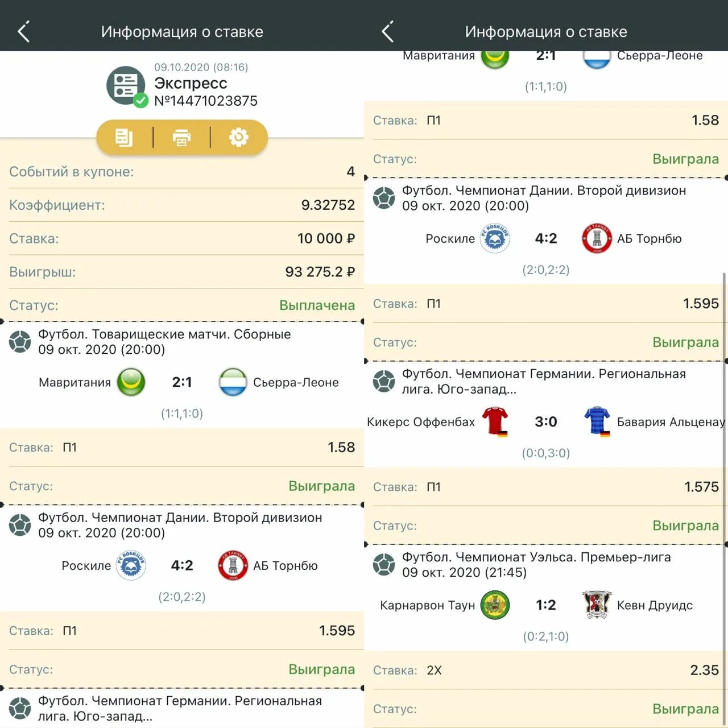Tap the 2:1 score on the left screen
Image resolution: width=728 pixels, height=728 pixels.
coord(182,382)
